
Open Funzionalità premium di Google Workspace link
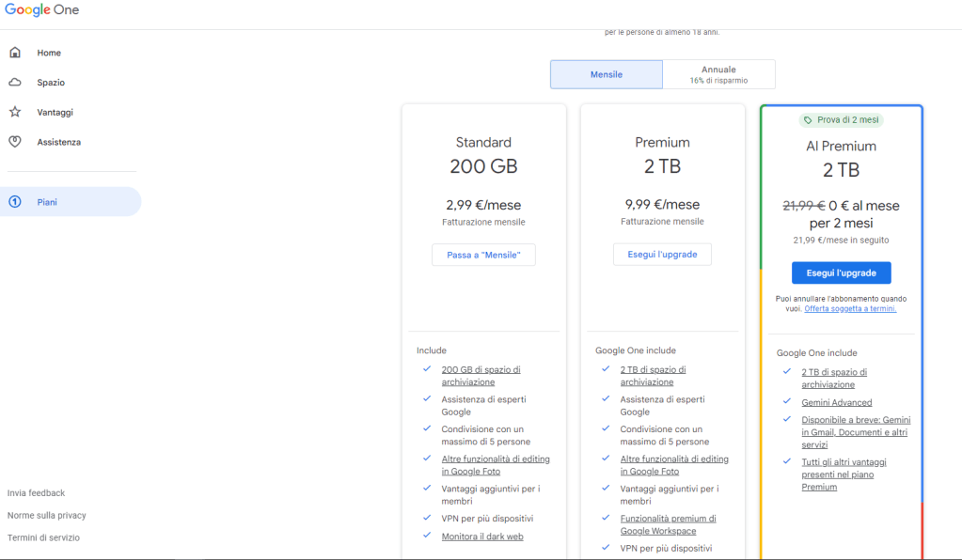pos(668,524)
